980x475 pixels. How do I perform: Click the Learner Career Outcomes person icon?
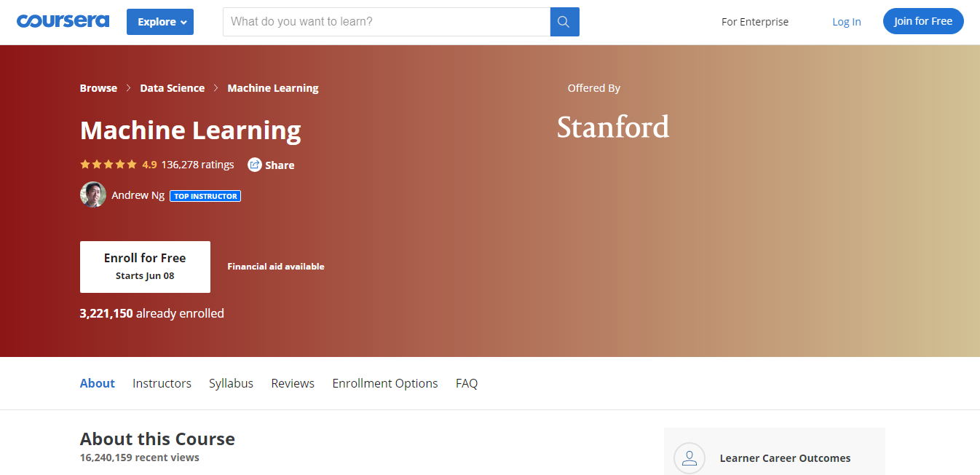[x=689, y=458]
